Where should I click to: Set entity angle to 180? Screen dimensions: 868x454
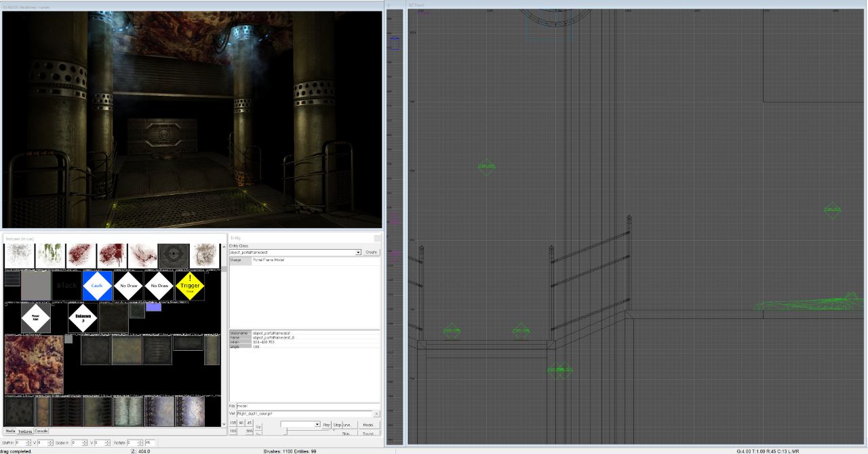click(x=233, y=431)
